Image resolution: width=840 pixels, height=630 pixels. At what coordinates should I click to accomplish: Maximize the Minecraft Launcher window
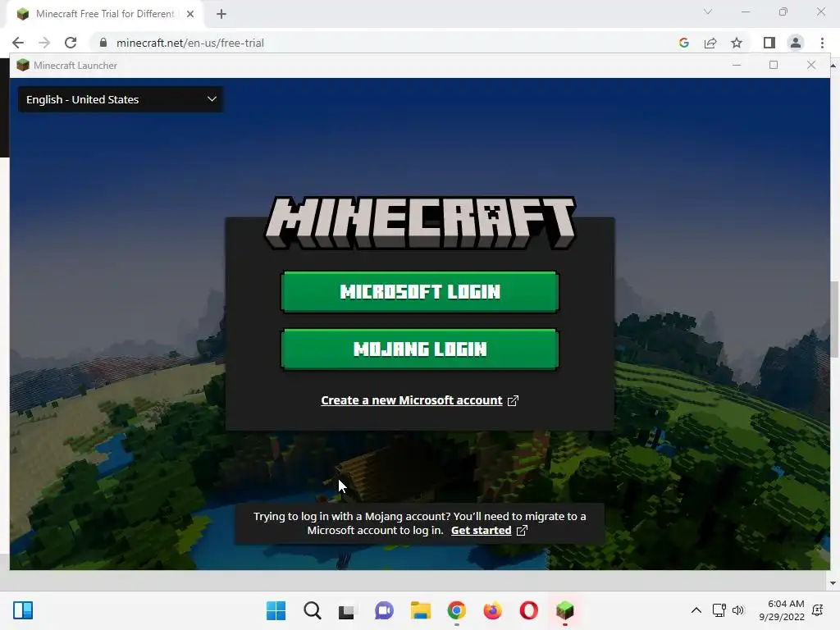click(x=774, y=65)
